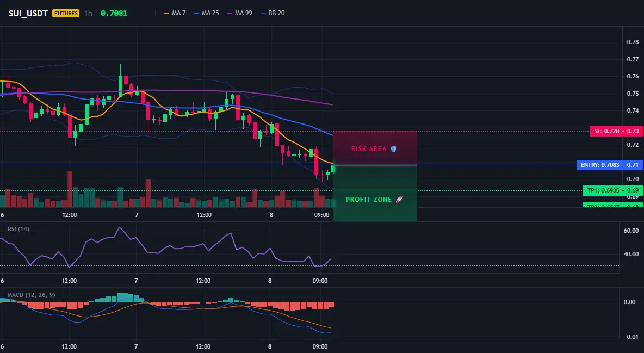Toggle the MA 7 legend item
644x353 pixels.
175,13
